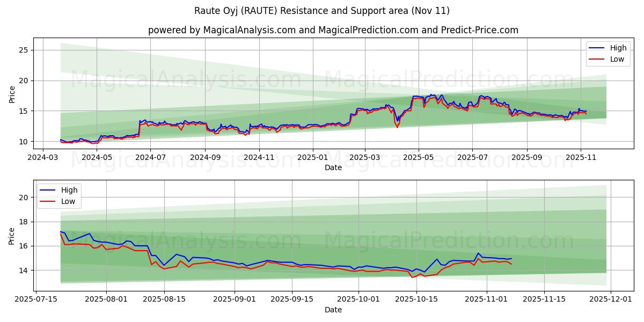The height and width of the screenshot is (322, 644).
Task: Click the red line sample beside Low label
Action: tap(597, 59)
